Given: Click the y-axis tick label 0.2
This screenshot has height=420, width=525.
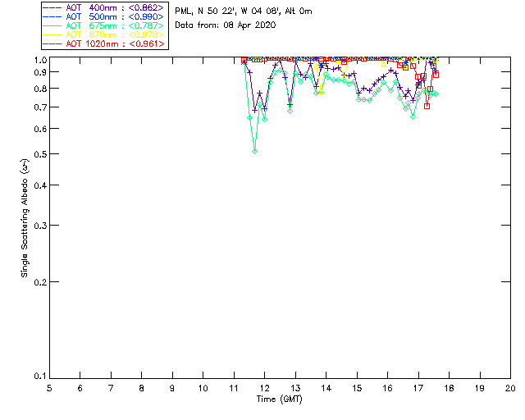Looking at the screenshot, I should [39, 281].
